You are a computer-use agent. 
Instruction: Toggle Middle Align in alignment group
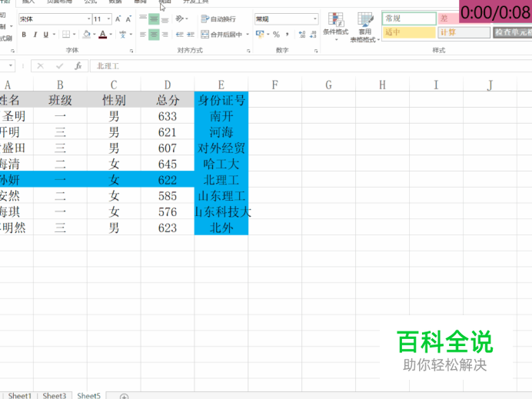154,19
